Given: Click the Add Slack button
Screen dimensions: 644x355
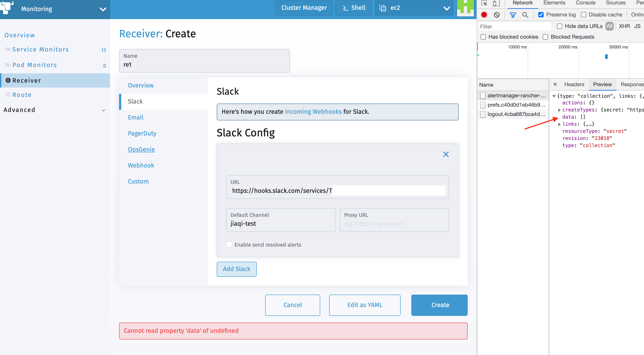Looking at the screenshot, I should tap(237, 269).
